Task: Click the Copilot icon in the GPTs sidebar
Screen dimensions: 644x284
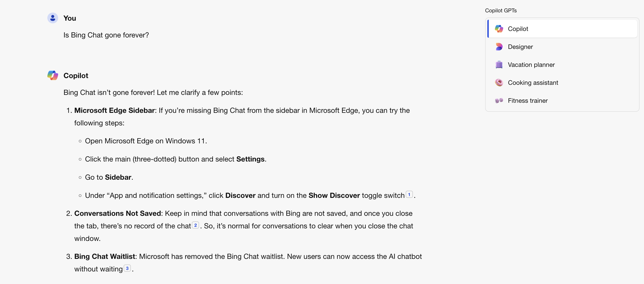Action: (x=499, y=29)
